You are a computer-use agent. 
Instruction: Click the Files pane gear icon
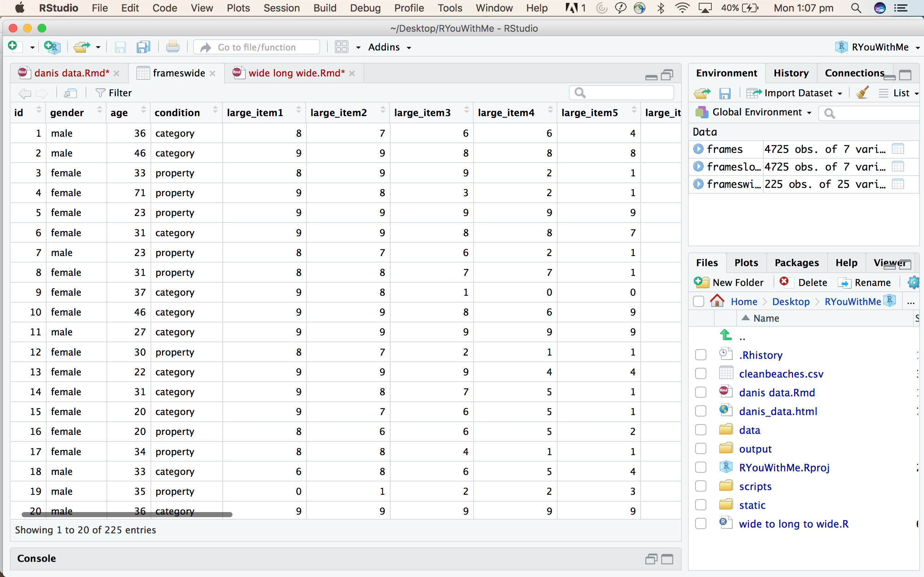click(914, 282)
